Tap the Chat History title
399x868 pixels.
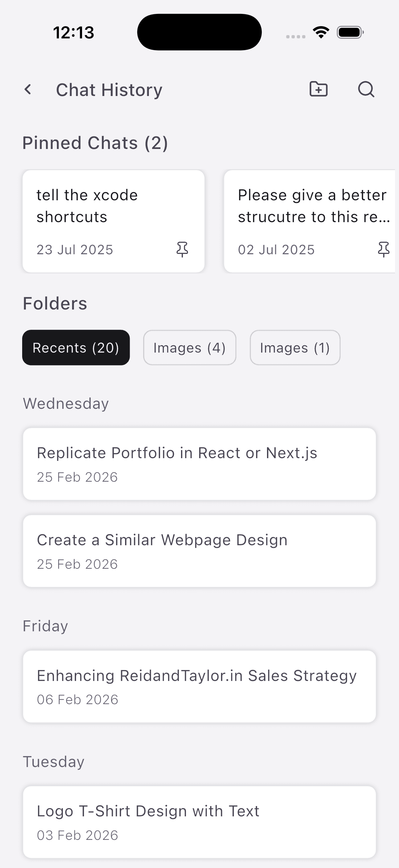coord(109,90)
